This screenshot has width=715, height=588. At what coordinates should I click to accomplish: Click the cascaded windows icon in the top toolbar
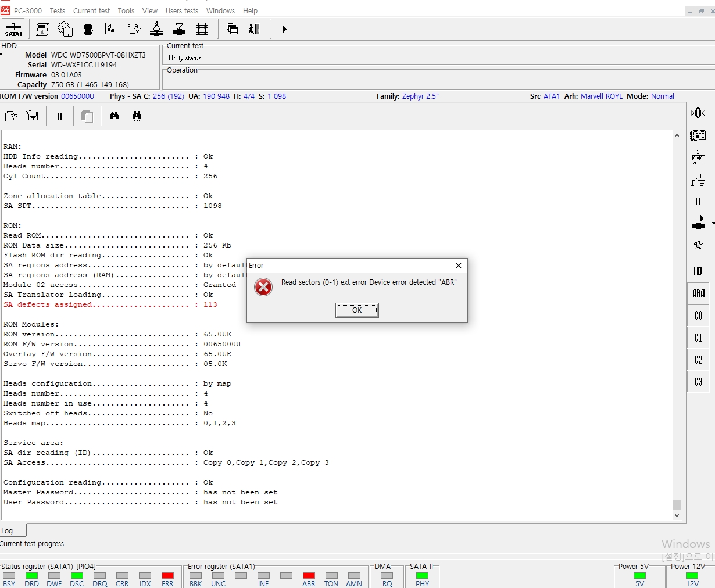pyautogui.click(x=232, y=29)
